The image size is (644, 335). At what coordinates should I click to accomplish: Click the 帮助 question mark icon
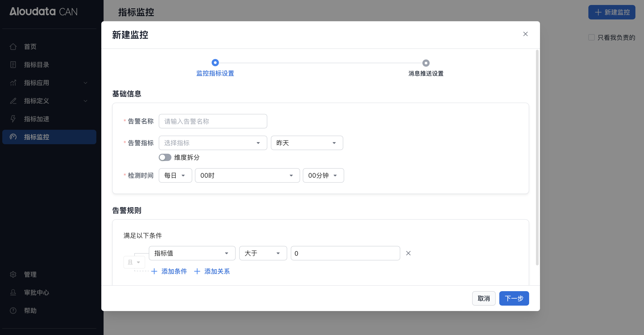(x=13, y=311)
